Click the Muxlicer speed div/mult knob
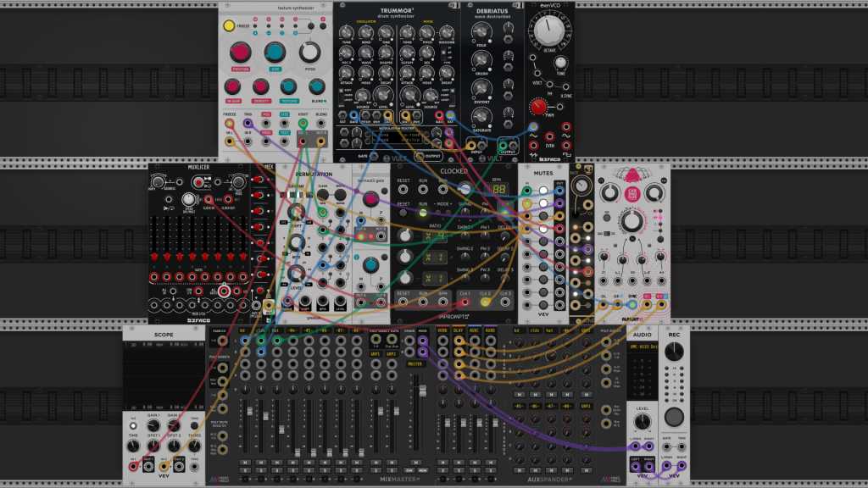This screenshot has width=868, height=488. coord(189,199)
